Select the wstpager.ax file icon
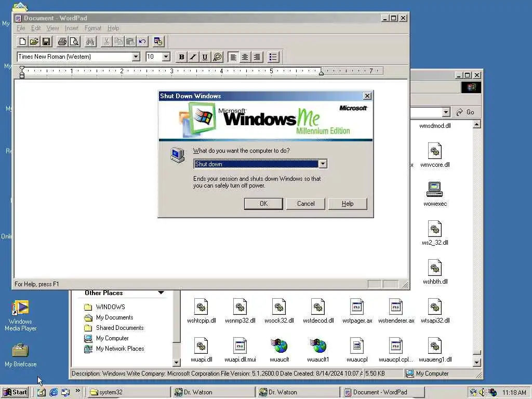 [357, 307]
